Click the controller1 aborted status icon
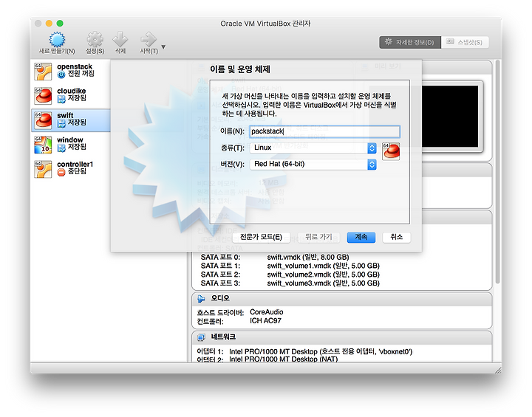The width and height of the screenshot is (532, 417). click(x=61, y=172)
